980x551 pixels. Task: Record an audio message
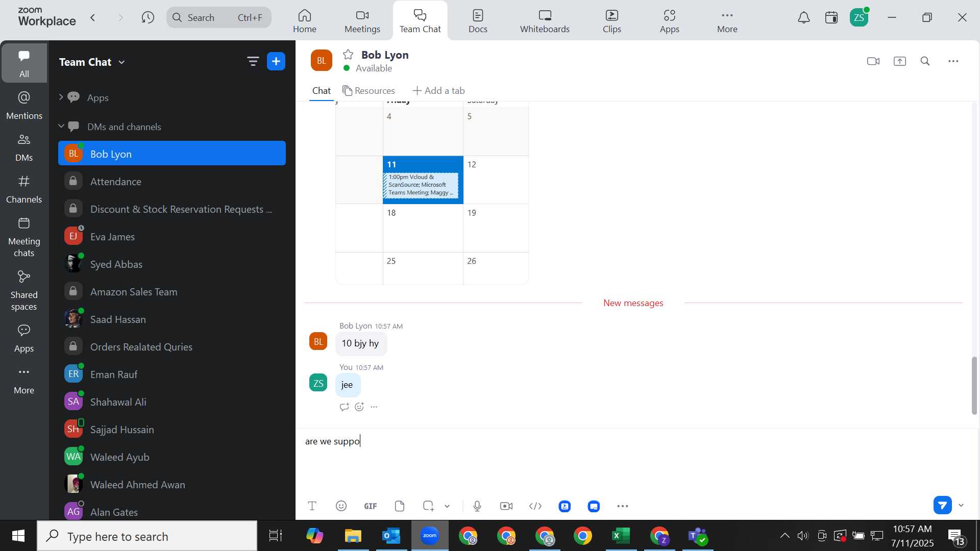coord(477,506)
